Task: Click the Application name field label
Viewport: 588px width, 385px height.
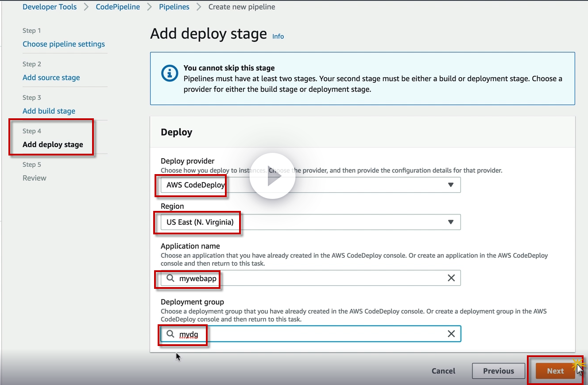Action: [x=190, y=246]
